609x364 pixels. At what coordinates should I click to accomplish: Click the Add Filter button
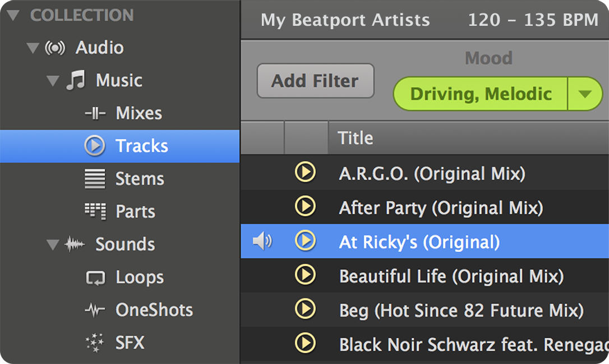[315, 81]
